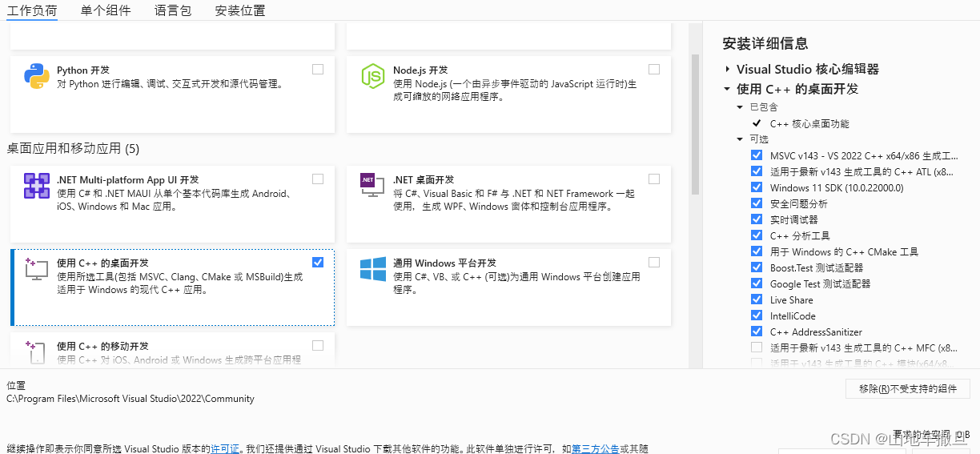Switch to 单个组件 tab

106,10
